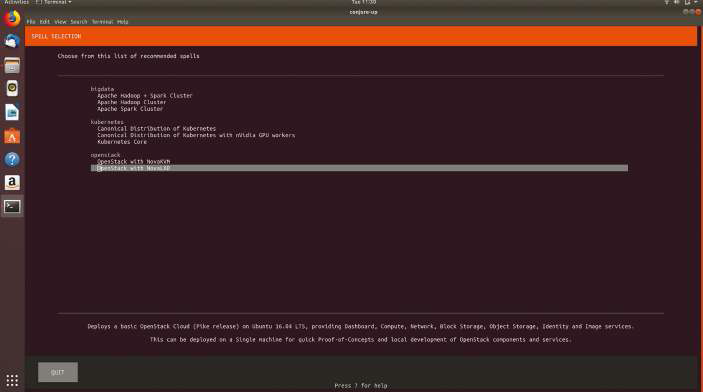Image resolution: width=703 pixels, height=392 pixels.
Task: Select the Terminal icon in dock
Action: point(12,206)
